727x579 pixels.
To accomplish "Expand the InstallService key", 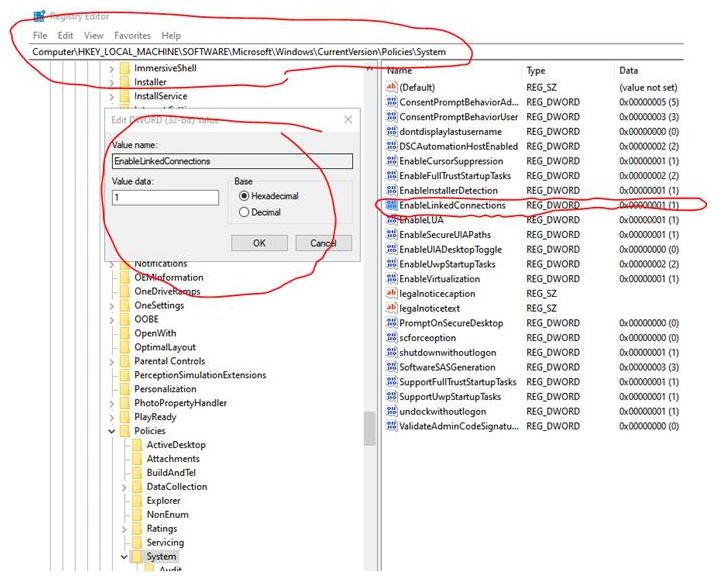I will 111,97.
